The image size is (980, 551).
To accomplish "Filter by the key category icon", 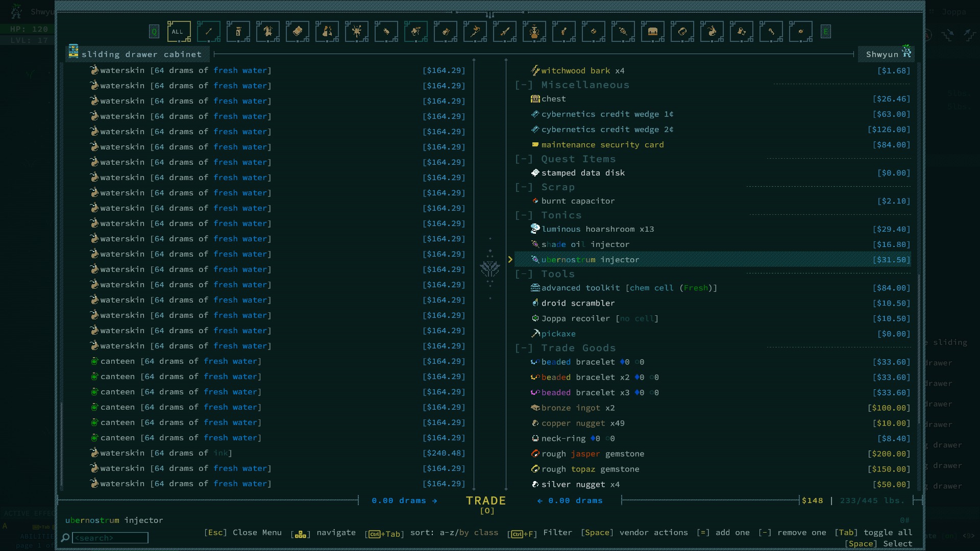I will 771,32.
